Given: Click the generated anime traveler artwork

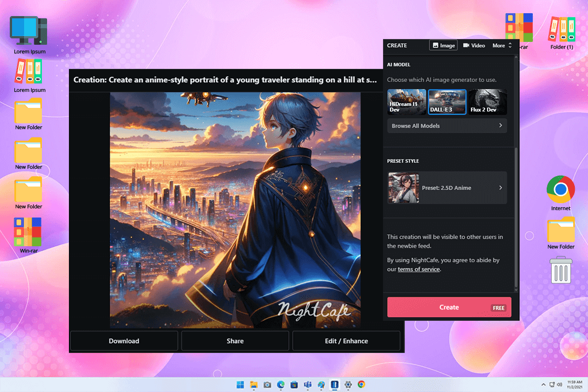Looking at the screenshot, I should tap(235, 210).
